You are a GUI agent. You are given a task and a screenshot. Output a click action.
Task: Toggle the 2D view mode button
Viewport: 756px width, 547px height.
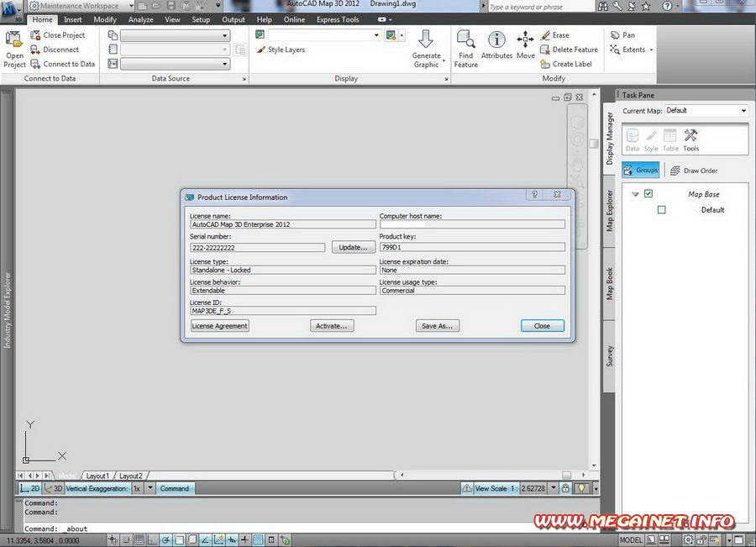[30, 489]
